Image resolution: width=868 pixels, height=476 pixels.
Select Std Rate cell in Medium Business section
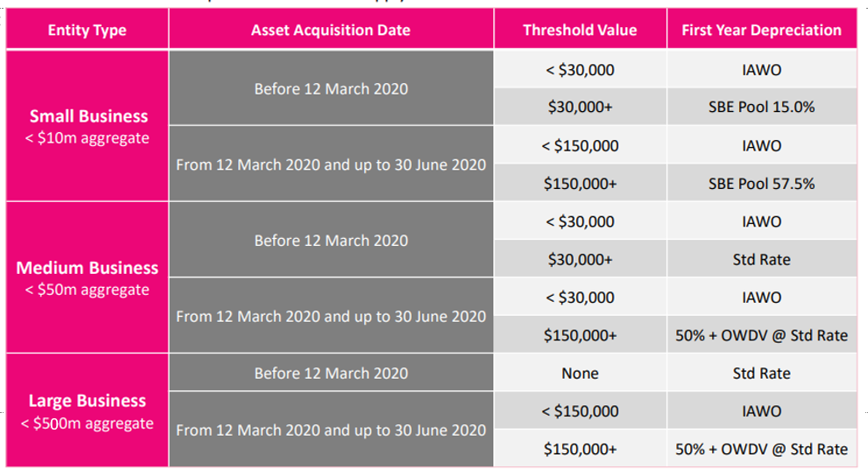coord(761,259)
